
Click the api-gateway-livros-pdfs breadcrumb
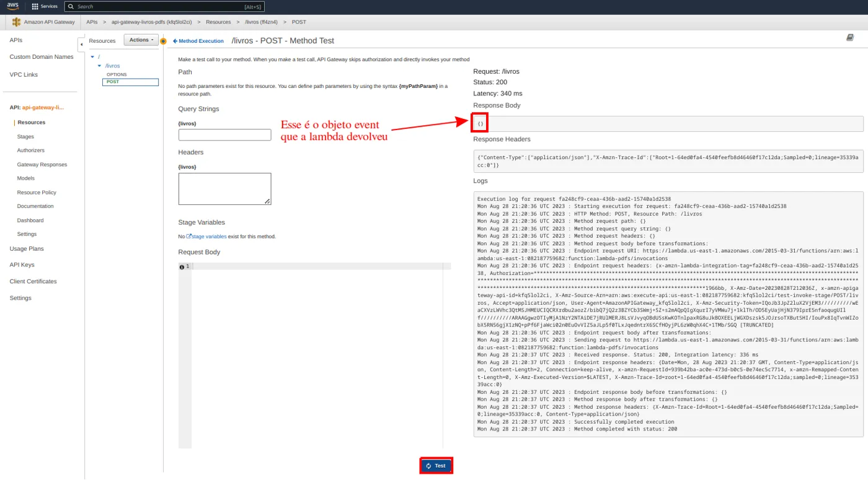pyautogui.click(x=151, y=22)
